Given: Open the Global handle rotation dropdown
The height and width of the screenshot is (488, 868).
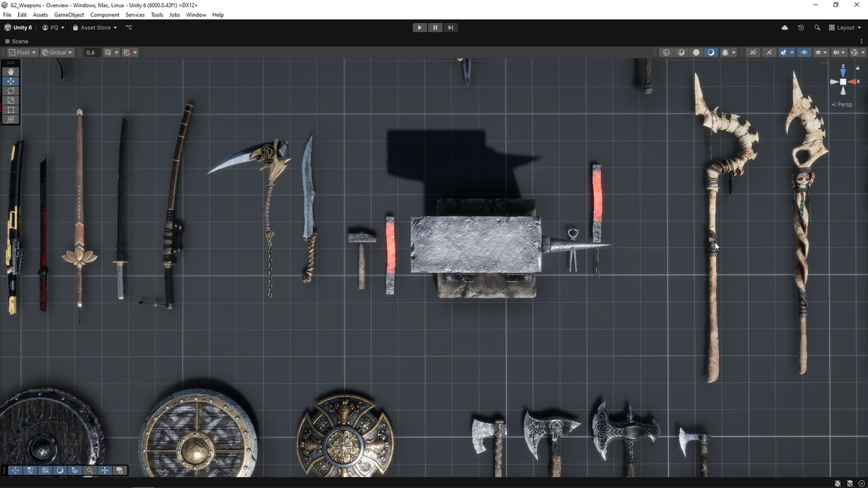Looking at the screenshot, I should tap(57, 52).
